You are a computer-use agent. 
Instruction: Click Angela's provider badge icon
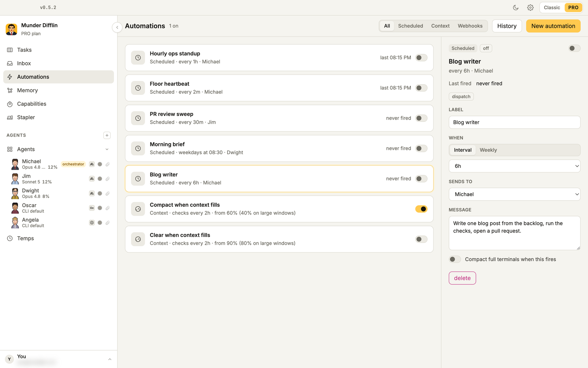coord(92,223)
